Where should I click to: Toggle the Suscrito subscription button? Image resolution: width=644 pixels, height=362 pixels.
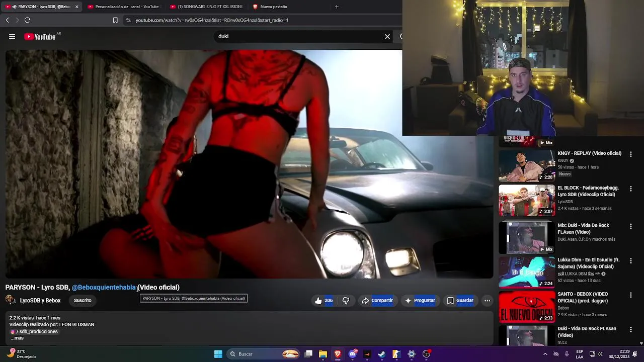[x=83, y=301]
